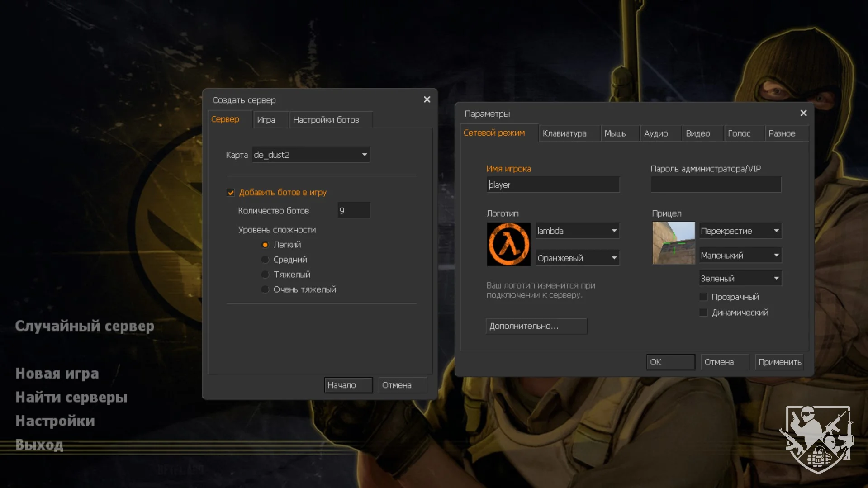Click the crosshair preview thumbnail
This screenshot has width=868, height=488.
[673, 243]
